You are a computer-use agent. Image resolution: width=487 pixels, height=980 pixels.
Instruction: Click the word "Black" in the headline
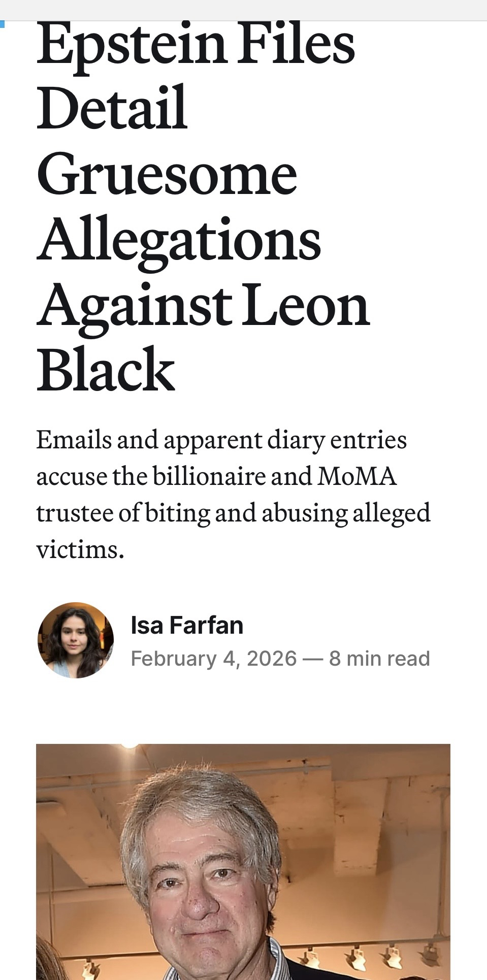click(106, 370)
